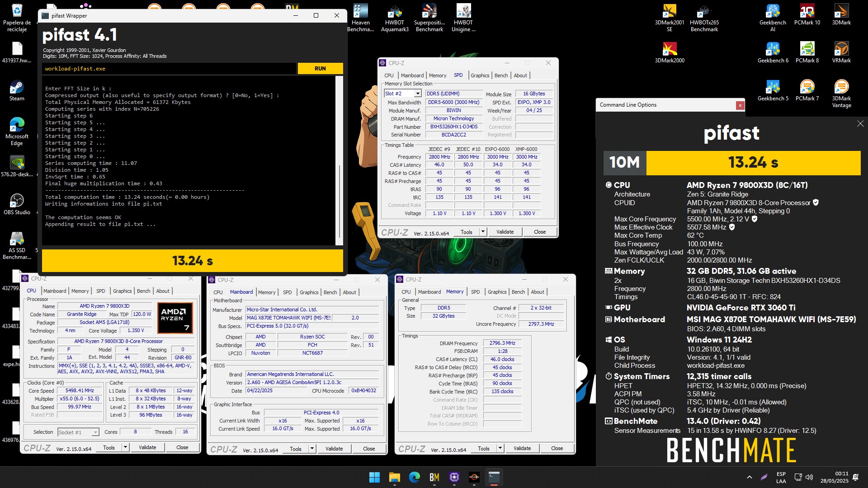Select the PCMark 10 desktop icon
Image resolution: width=868 pixels, height=488 pixels.
tap(807, 14)
